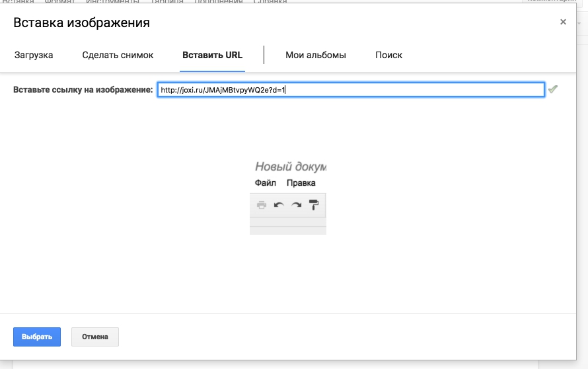Click the paint roller icon in the preview
This screenshot has height=369, width=588.
(x=314, y=205)
